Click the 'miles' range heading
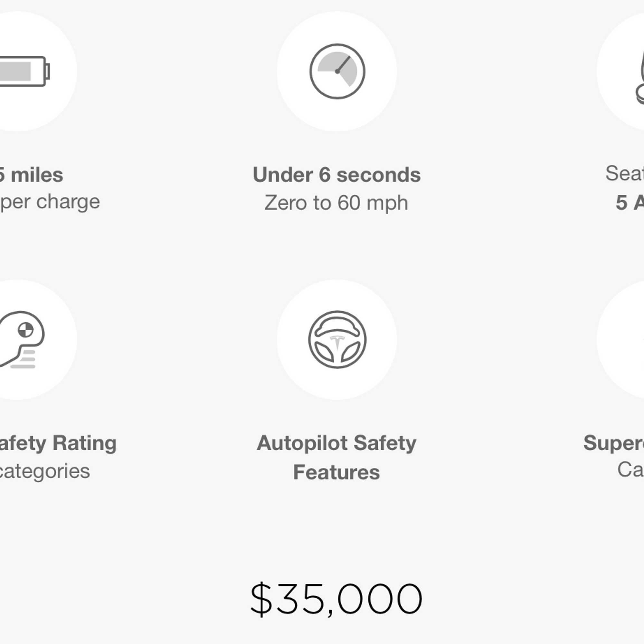This screenshot has height=644, width=644. coord(32,175)
